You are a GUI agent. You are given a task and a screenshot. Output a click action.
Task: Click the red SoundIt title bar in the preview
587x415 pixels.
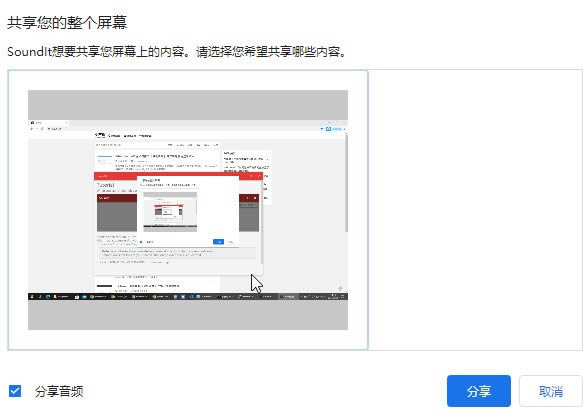(x=178, y=176)
